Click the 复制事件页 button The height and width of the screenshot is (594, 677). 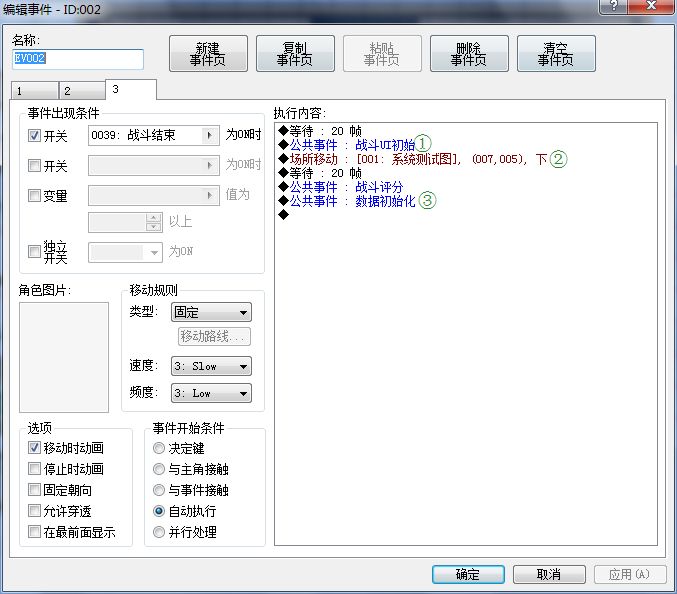click(295, 54)
